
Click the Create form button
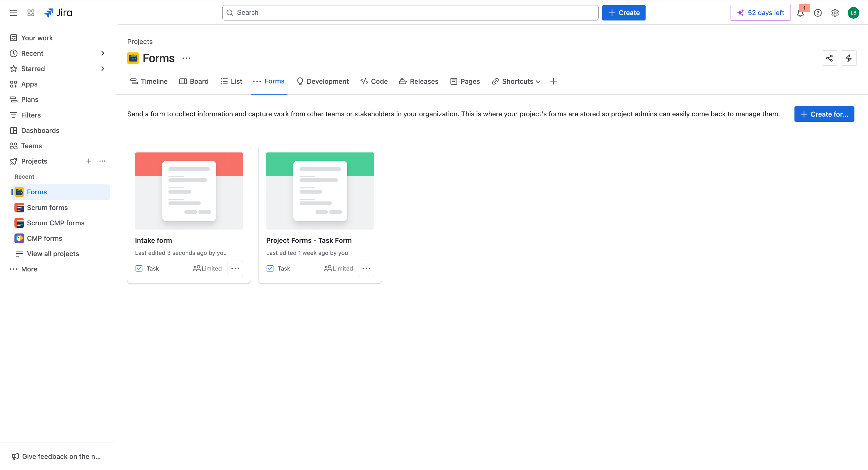(x=824, y=114)
